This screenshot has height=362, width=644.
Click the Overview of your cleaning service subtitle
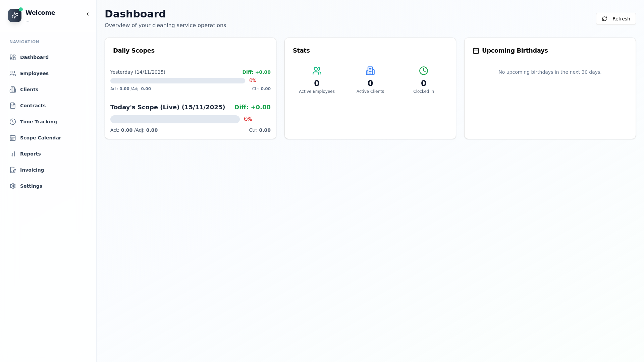click(x=165, y=25)
